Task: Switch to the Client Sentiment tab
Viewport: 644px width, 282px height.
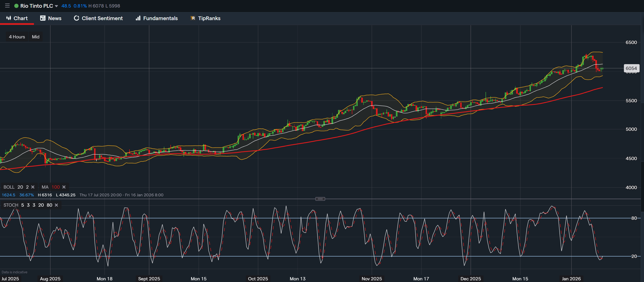Action: click(102, 18)
